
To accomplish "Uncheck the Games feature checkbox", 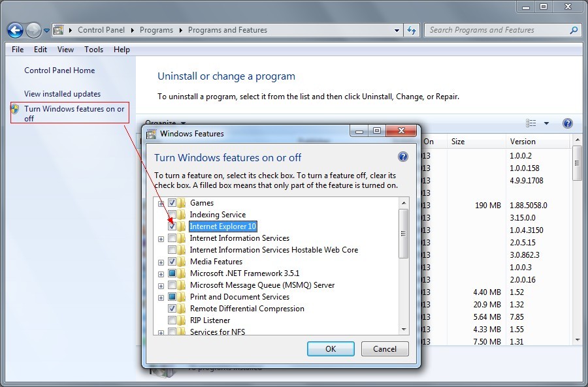I will [x=172, y=203].
